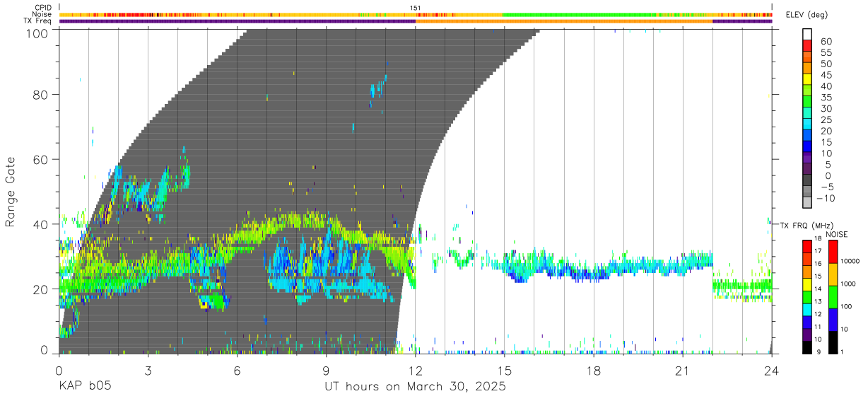The height and width of the screenshot is (401, 868).
Task: Click the ELEV scale value 45
Action: [x=827, y=75]
